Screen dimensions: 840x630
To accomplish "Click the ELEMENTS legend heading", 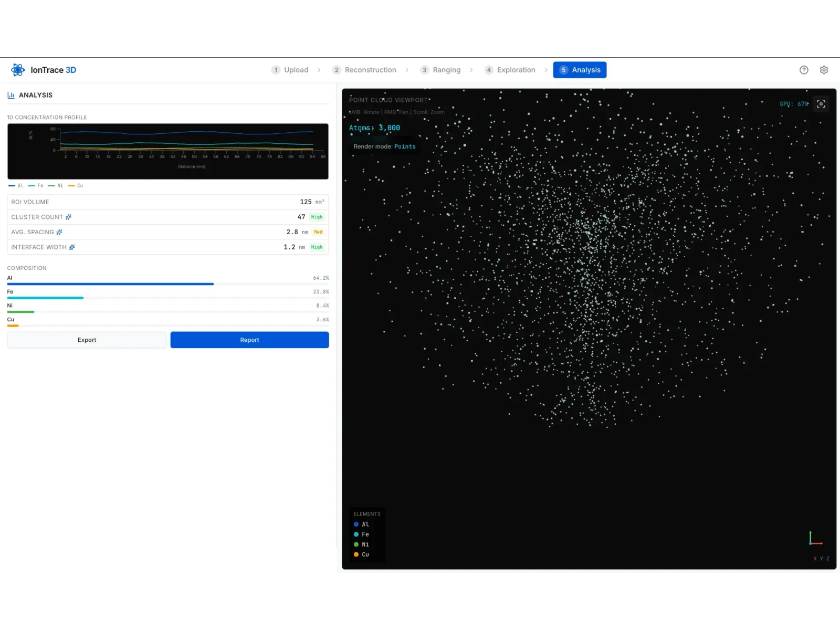I will pyautogui.click(x=367, y=514).
